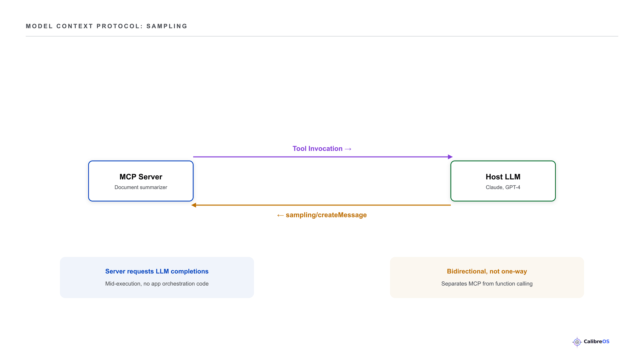Screen dimensions: 644x362
Task: Click the orange arrowhead near MCP Server
Action: (194, 205)
